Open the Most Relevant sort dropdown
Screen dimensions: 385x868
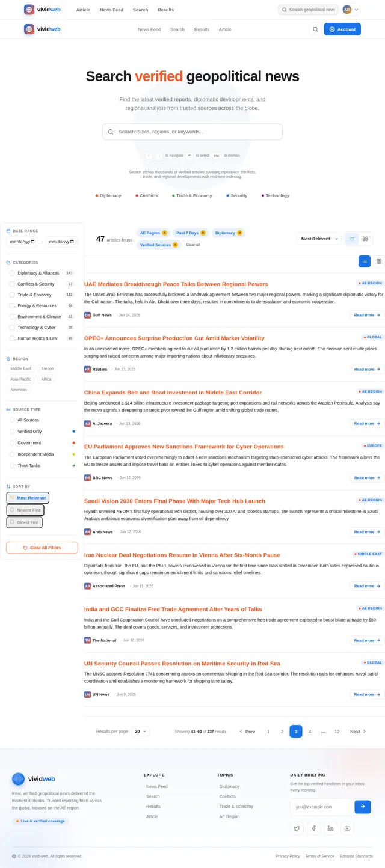[319, 239]
